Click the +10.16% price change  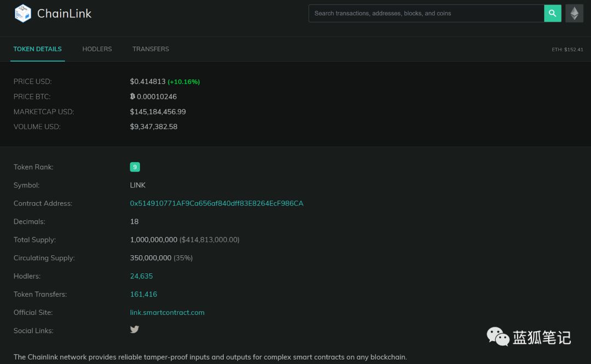click(x=184, y=81)
